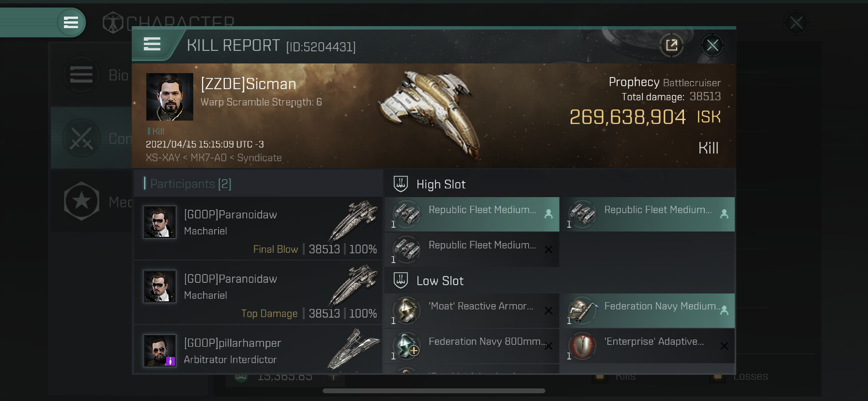Image resolution: width=868 pixels, height=401 pixels.
Task: Open the green main menu button
Action: (71, 22)
